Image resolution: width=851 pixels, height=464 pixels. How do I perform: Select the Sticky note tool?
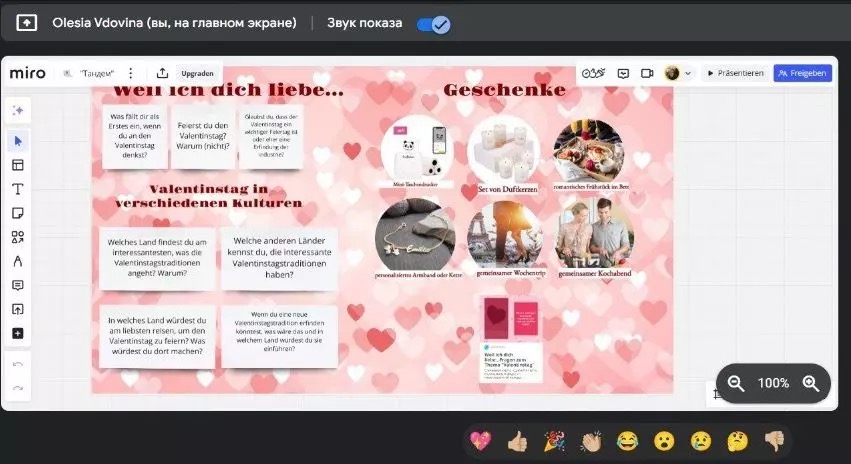18,213
